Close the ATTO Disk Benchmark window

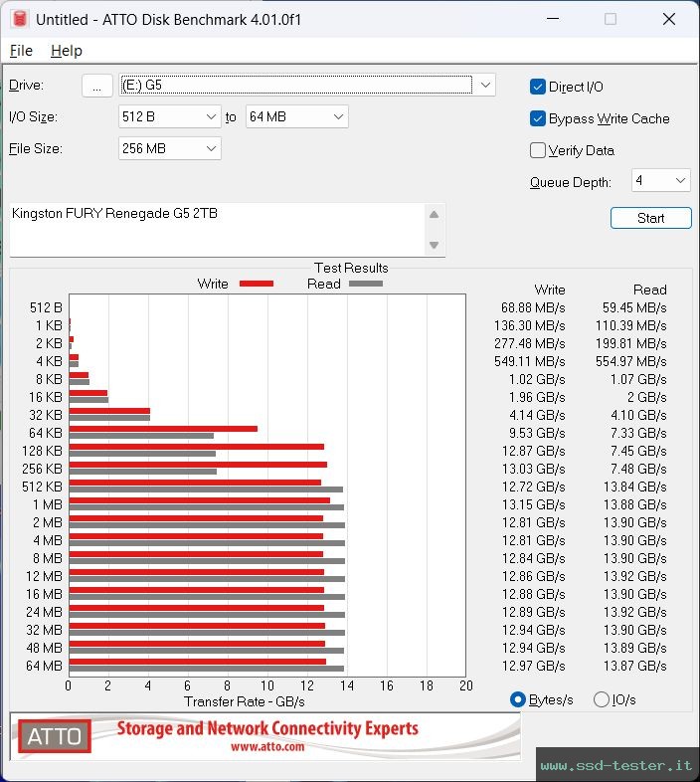pos(669,19)
